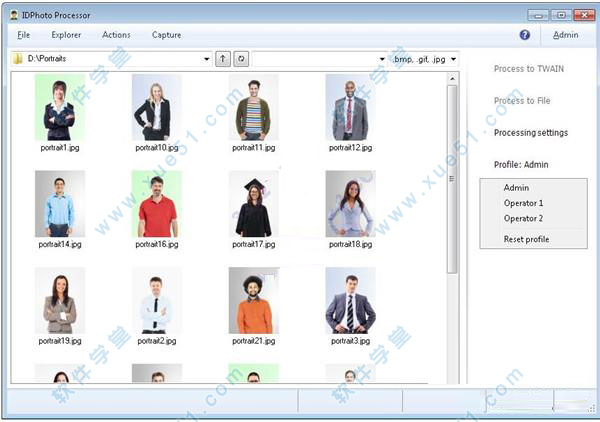Click the refresh folder button
Screen dimensions: 600x422
tap(241, 59)
